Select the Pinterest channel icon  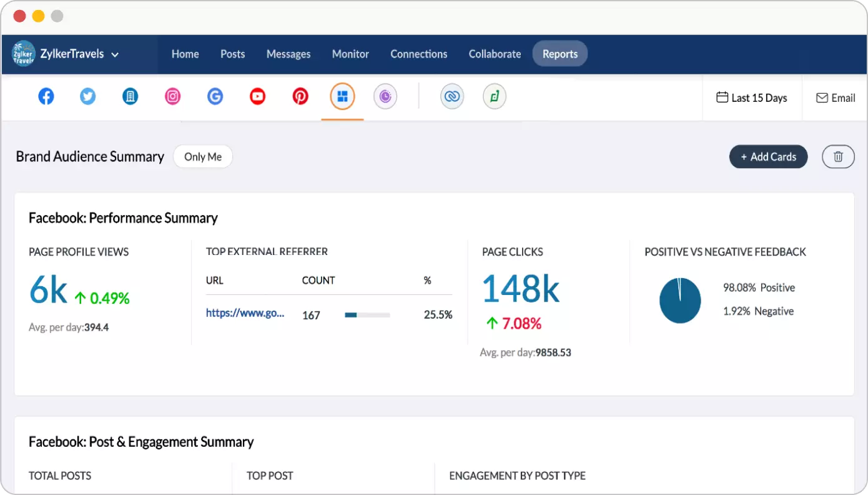pos(300,97)
